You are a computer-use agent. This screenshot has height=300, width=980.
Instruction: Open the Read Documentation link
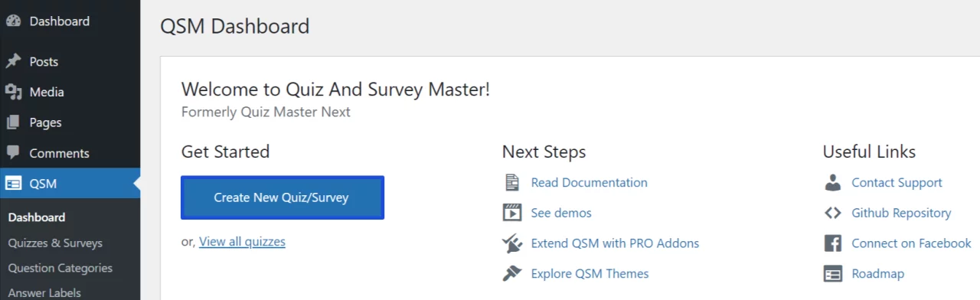pos(590,182)
